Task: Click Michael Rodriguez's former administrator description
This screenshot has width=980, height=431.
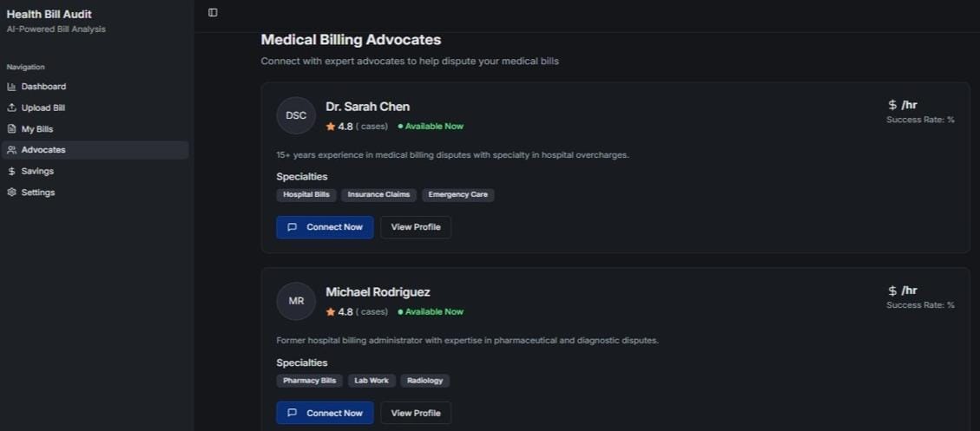Action: 468,341
